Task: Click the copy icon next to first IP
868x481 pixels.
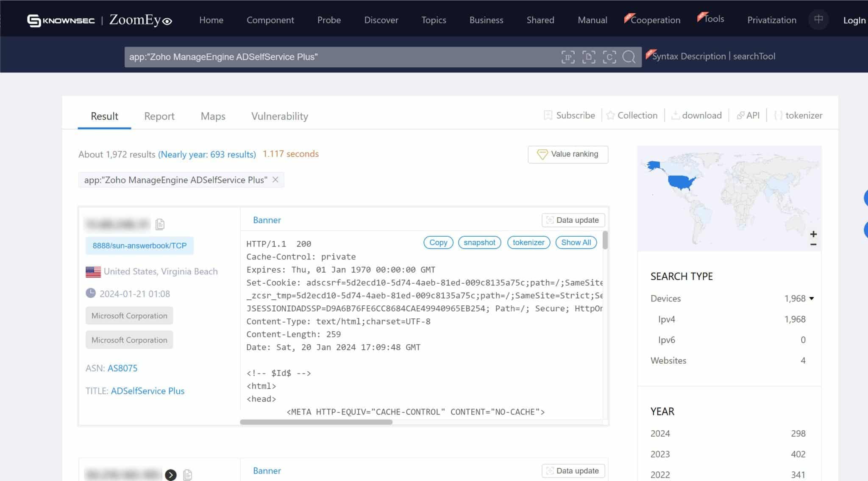Action: point(160,224)
